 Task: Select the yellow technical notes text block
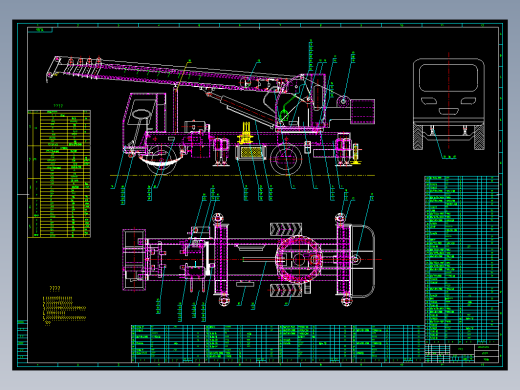click(64, 309)
